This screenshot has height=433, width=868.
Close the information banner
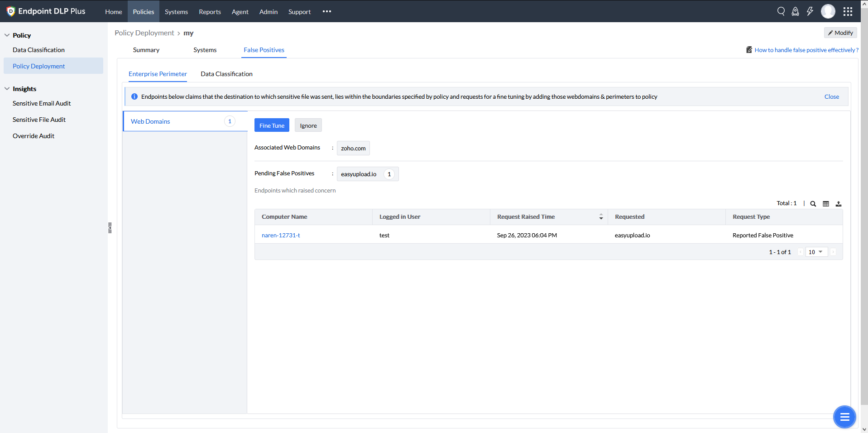[831, 96]
